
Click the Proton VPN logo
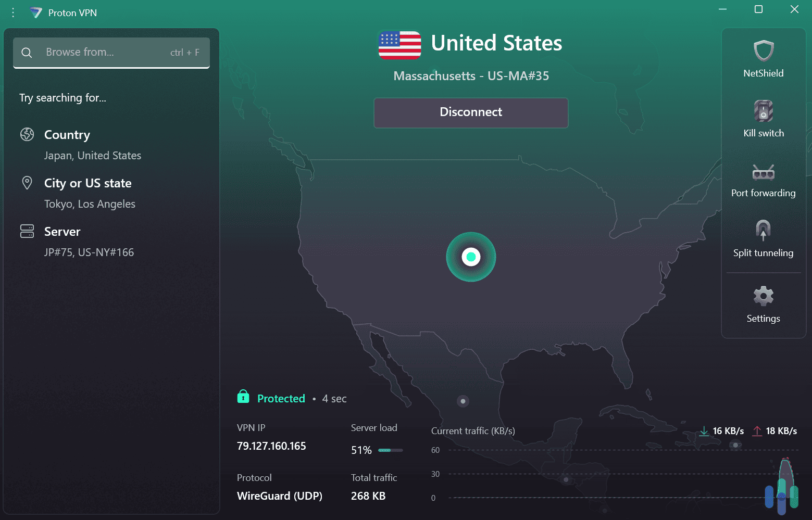36,12
